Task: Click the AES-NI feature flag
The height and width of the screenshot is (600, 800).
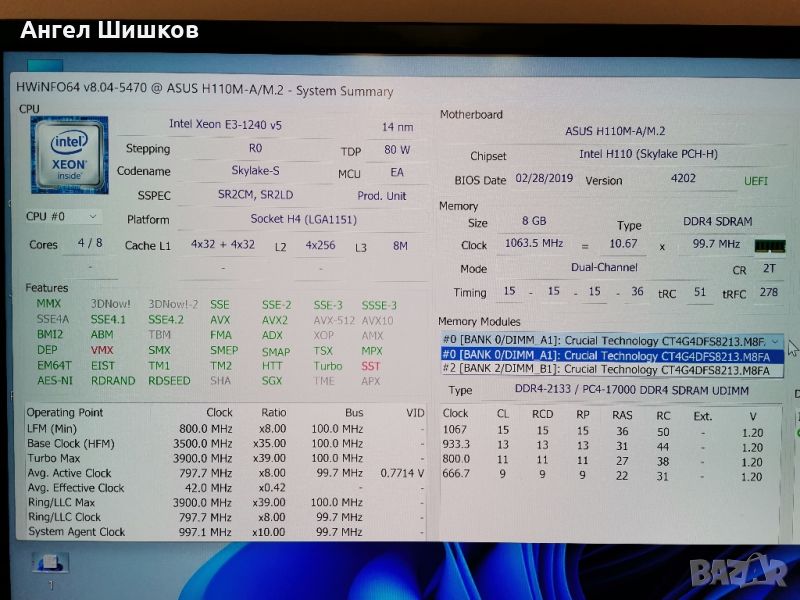Action: (55, 381)
